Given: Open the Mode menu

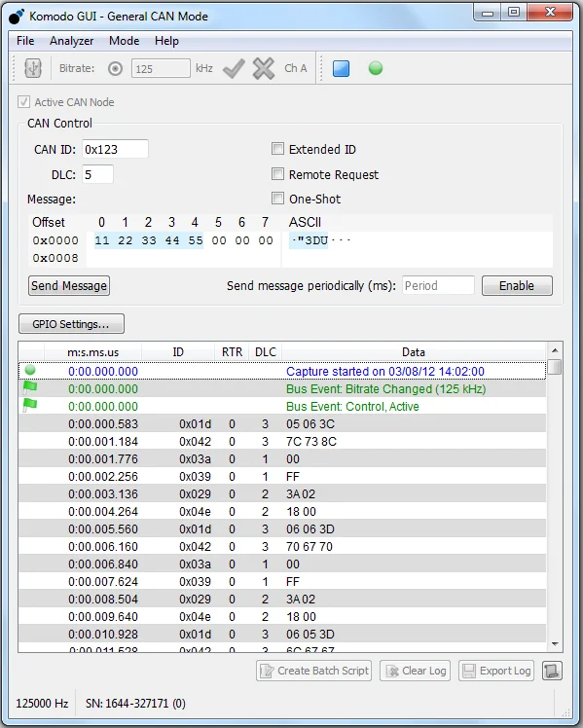Looking at the screenshot, I should pos(124,41).
